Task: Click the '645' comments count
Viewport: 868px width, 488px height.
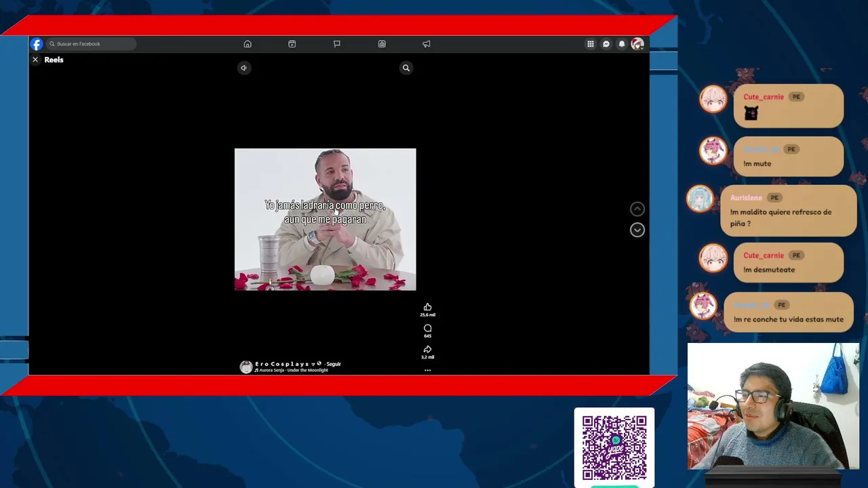Action: tap(427, 336)
